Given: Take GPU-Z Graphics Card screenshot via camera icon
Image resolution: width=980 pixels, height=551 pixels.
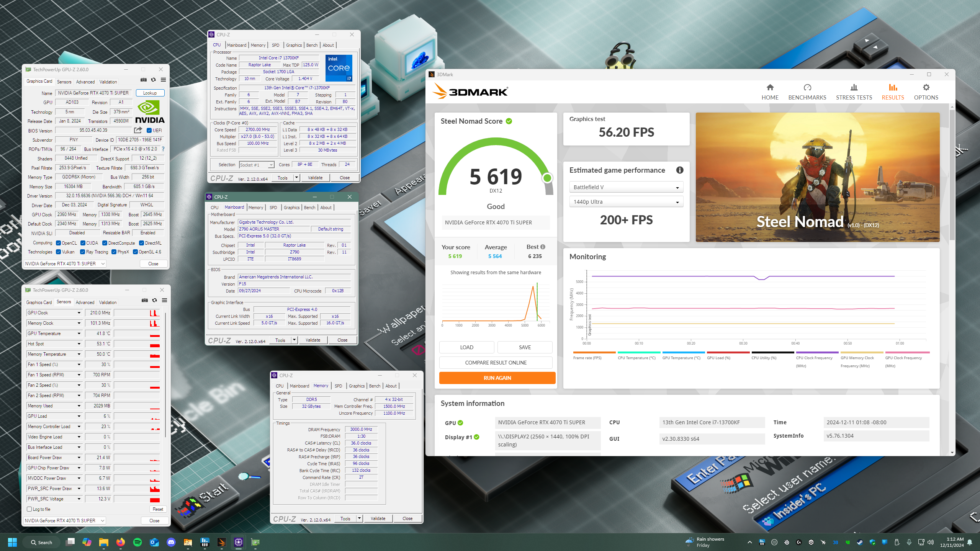Looking at the screenshot, I should point(144,80).
